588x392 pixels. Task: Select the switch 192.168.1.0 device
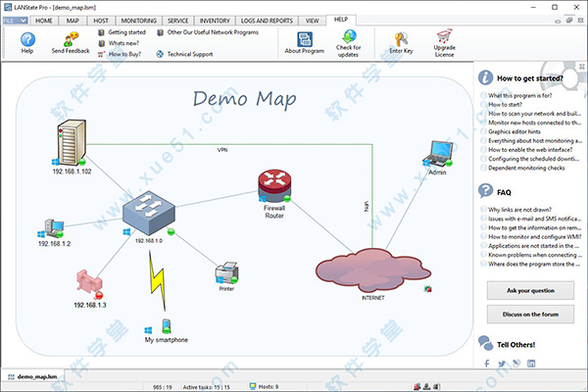point(149,212)
